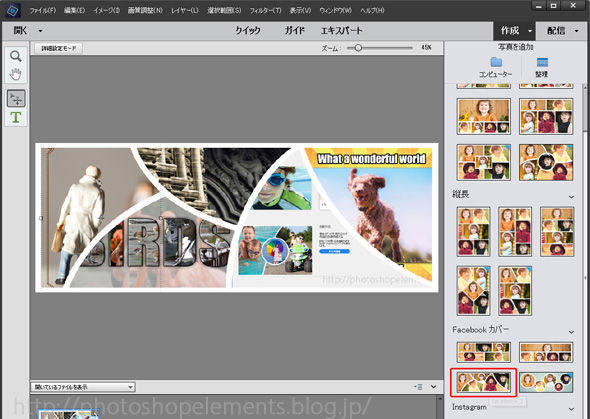Select the Zoom magnifier tool

(16, 56)
